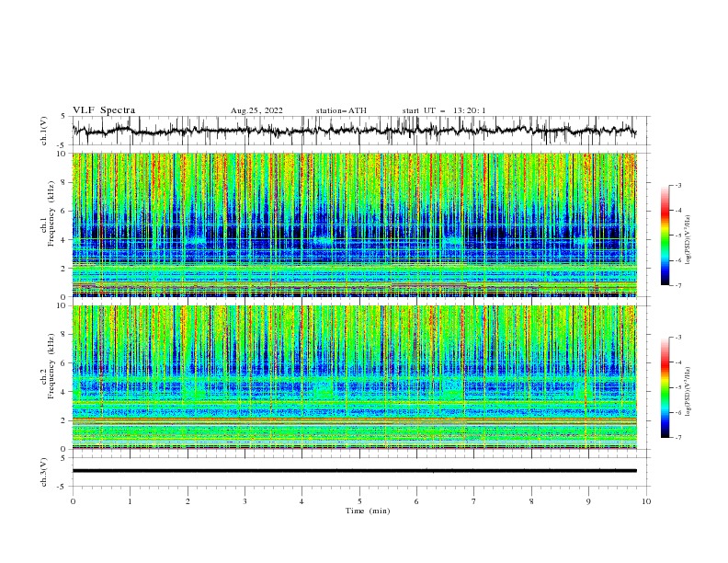Click the "3" tick on the time axis
Image resolution: width=728 pixels, height=563 pixels.
(x=245, y=501)
